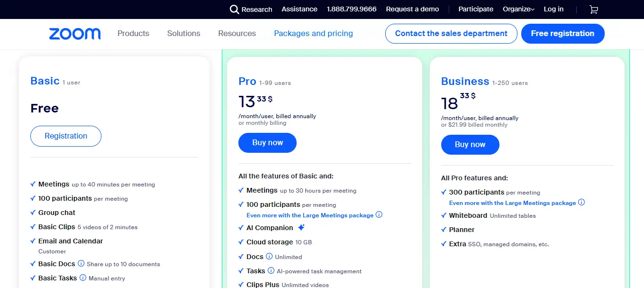Click info icon after Business Large Meetings link

[581, 203]
